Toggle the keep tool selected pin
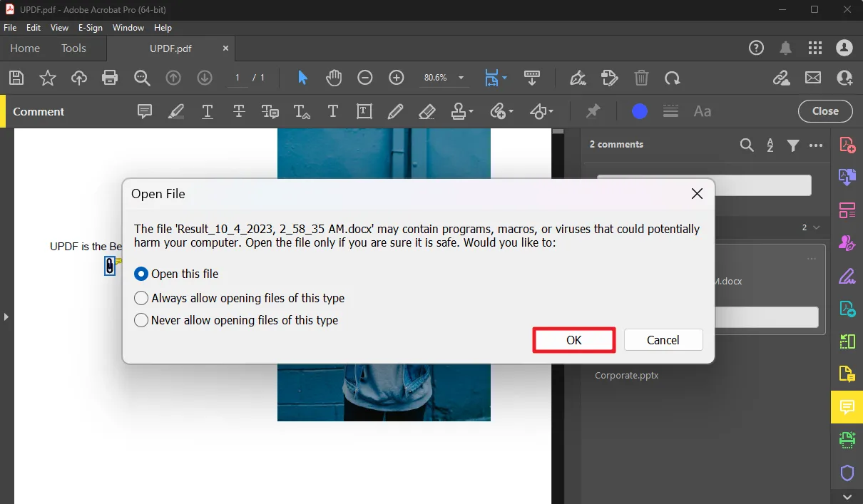This screenshot has height=504, width=863. [x=592, y=111]
